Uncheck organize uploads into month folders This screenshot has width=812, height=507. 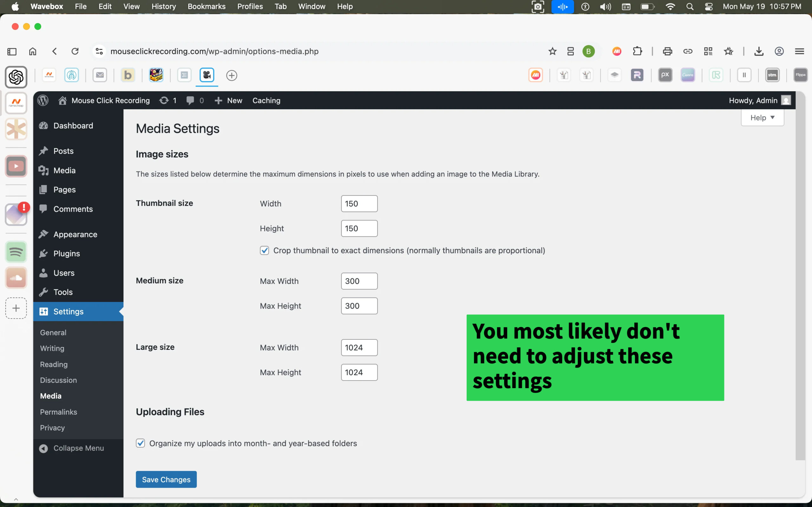(140, 443)
